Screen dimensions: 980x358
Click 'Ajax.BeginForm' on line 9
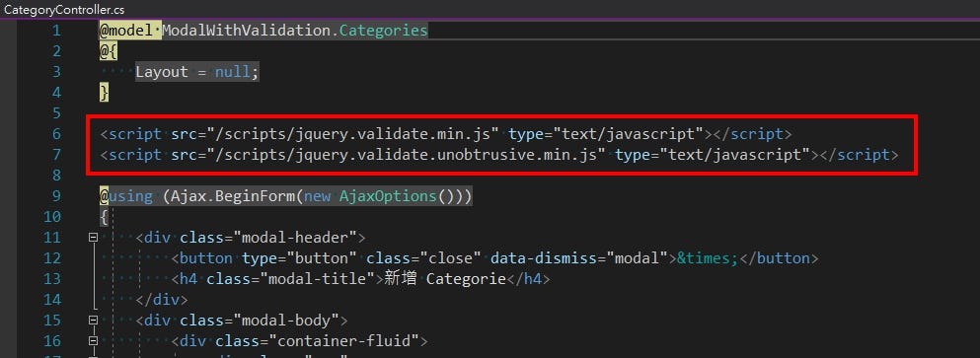click(233, 196)
